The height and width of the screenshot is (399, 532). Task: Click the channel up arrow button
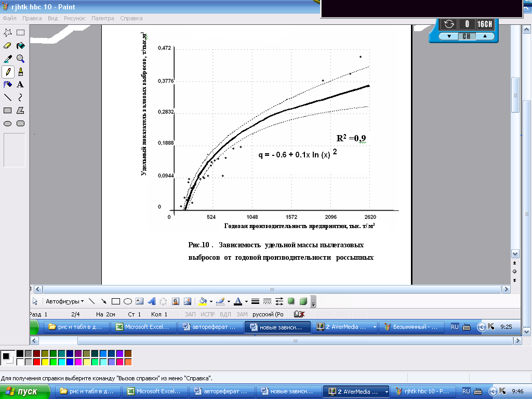[485, 36]
